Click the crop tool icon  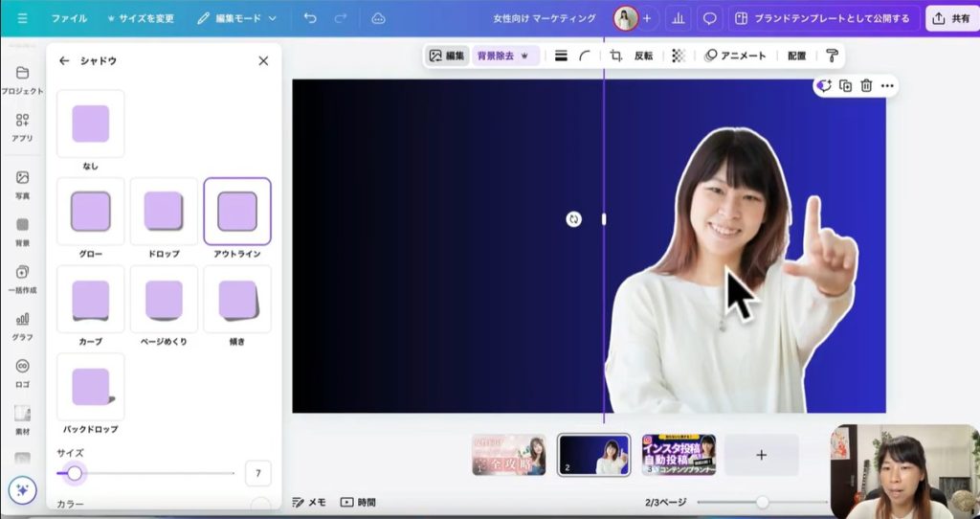tap(616, 56)
